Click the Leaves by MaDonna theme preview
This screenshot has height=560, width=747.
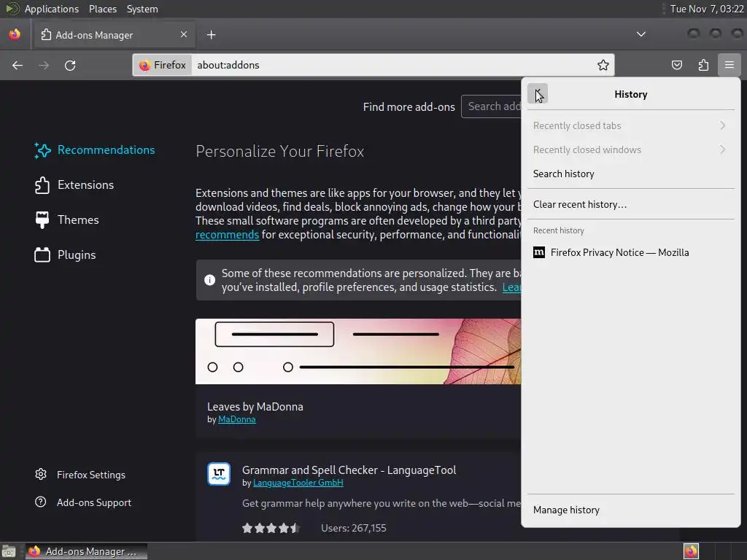tap(357, 351)
